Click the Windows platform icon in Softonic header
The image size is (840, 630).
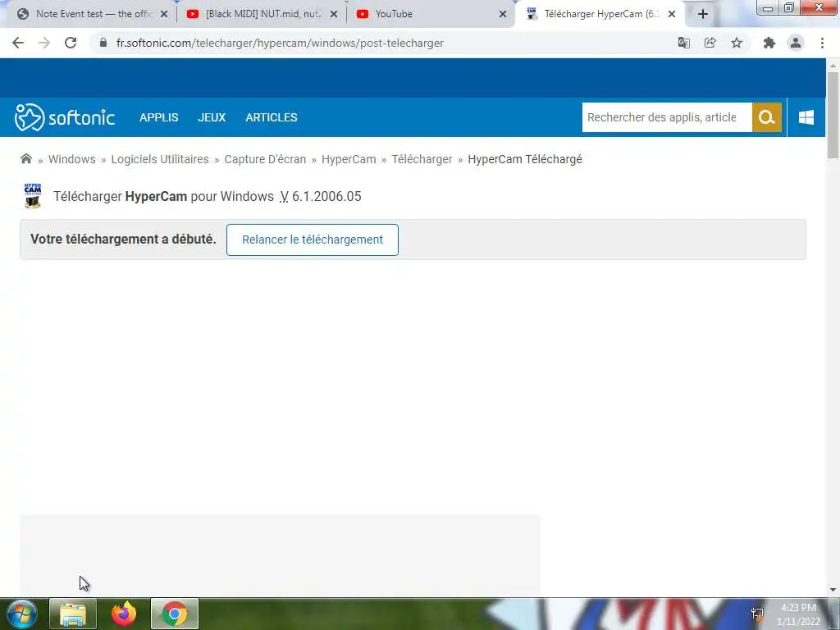806,117
